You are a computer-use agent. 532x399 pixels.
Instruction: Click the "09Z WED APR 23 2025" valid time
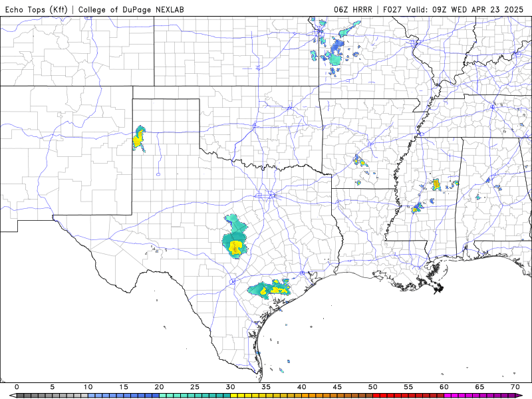pyautogui.click(x=477, y=9)
